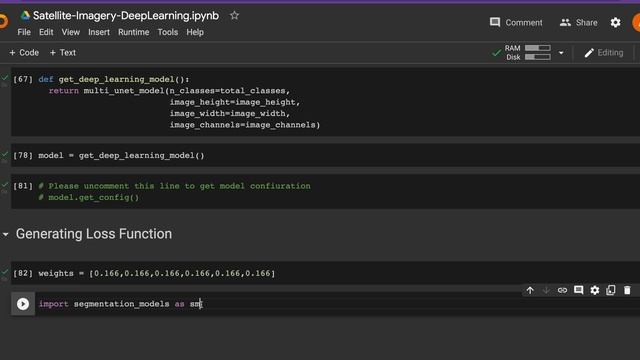Place cursor in import segmentation_models line
The height and width of the screenshot is (360, 640).
pos(120,304)
